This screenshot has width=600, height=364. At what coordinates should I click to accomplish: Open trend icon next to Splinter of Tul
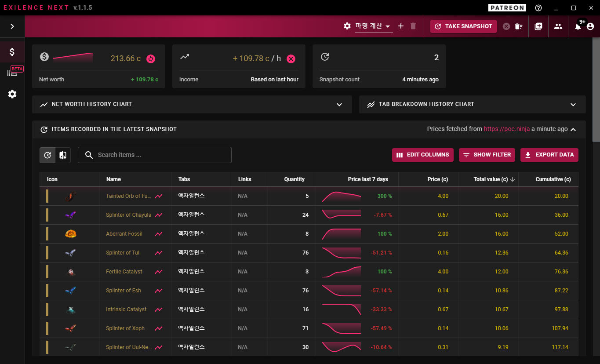click(x=159, y=253)
